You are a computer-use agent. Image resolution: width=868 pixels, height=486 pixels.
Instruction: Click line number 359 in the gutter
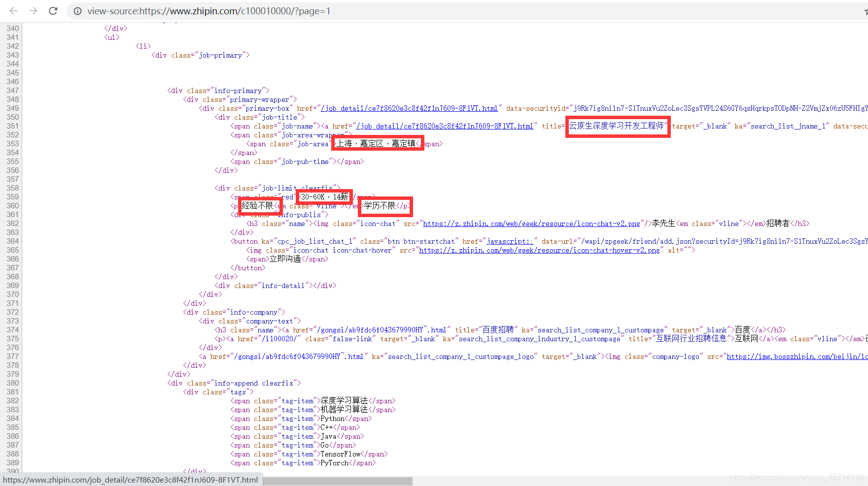point(13,197)
